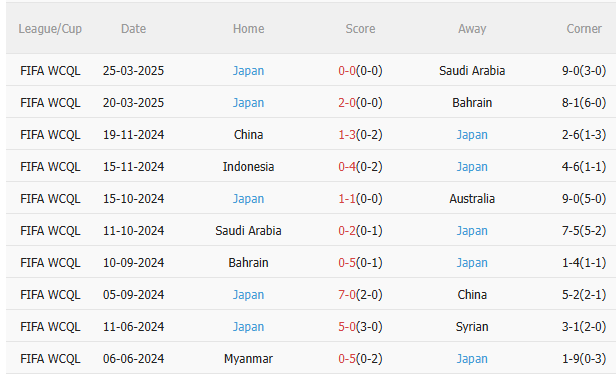Select the away team Japan in the China match
The image size is (616, 377).
(x=472, y=135)
